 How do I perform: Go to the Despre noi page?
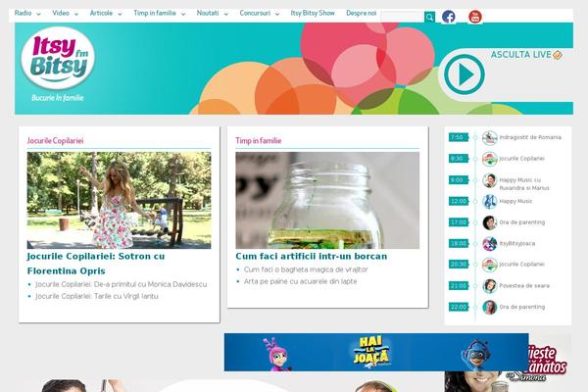pos(361,13)
